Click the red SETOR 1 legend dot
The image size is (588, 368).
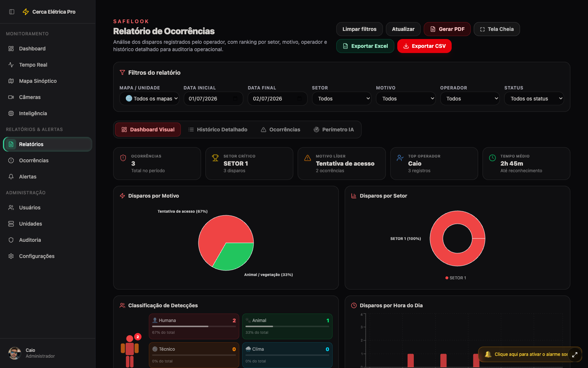(447, 278)
